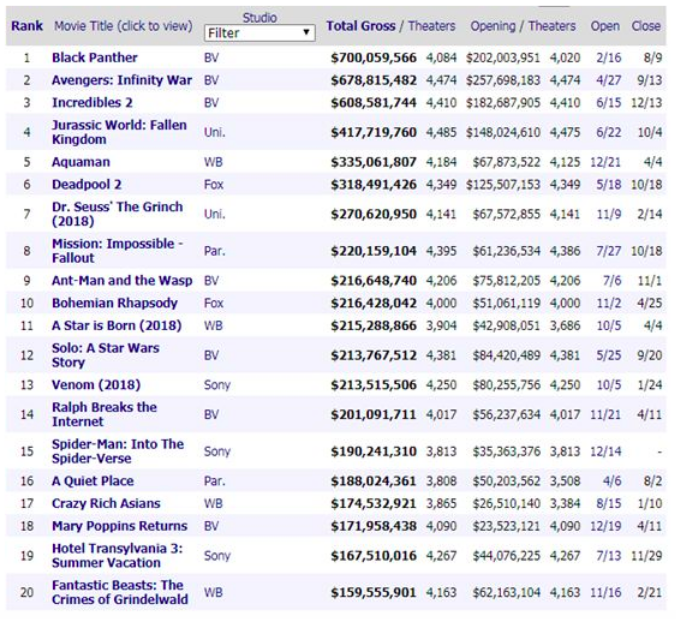Sort by Opening column header
Screen dimensions: 676x619
493,26
